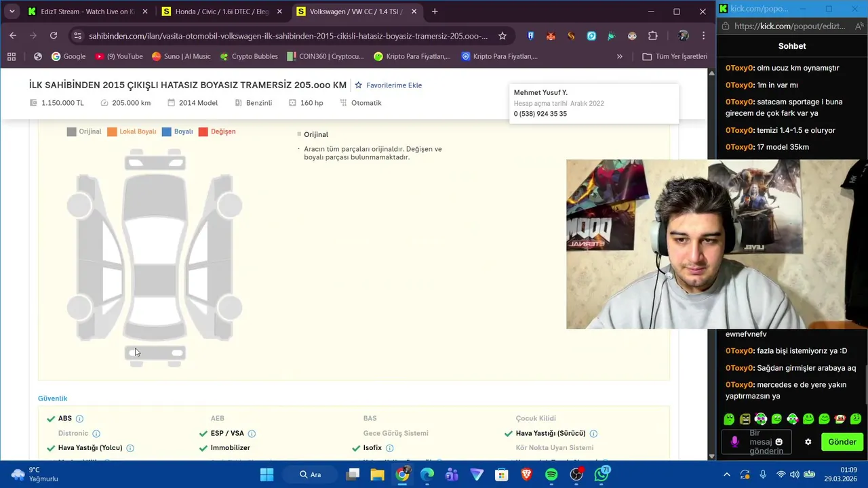Click the info icon beside Hava Yastığı (Sürücü)
868x488 pixels.
[x=593, y=434]
